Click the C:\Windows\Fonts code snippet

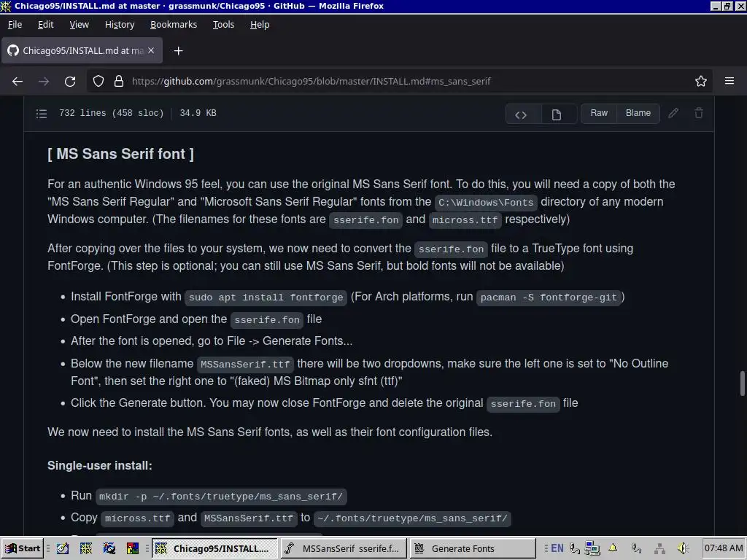tap(486, 203)
